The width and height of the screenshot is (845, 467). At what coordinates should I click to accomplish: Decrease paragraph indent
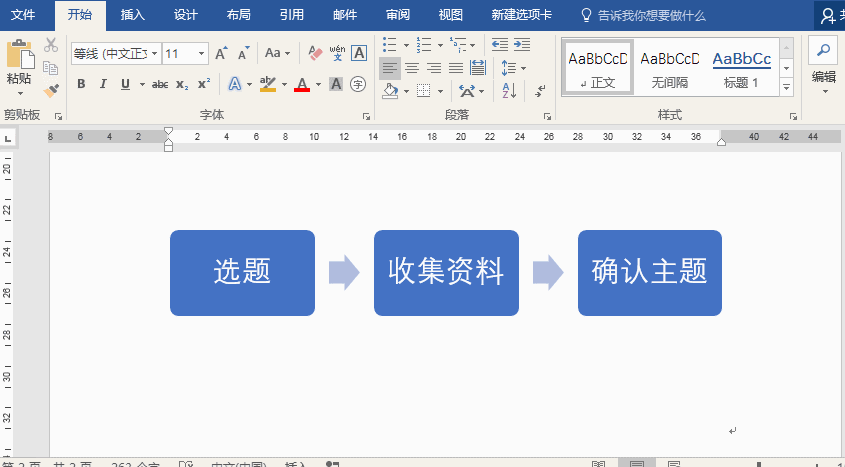(x=500, y=44)
